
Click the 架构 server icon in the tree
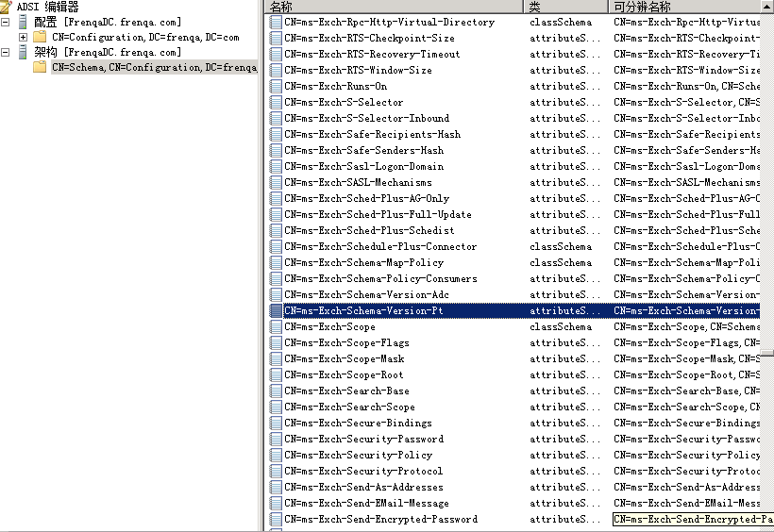tap(23, 52)
